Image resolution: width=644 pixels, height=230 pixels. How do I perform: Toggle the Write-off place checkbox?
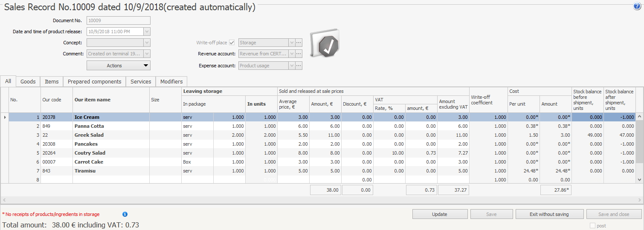[x=232, y=43]
